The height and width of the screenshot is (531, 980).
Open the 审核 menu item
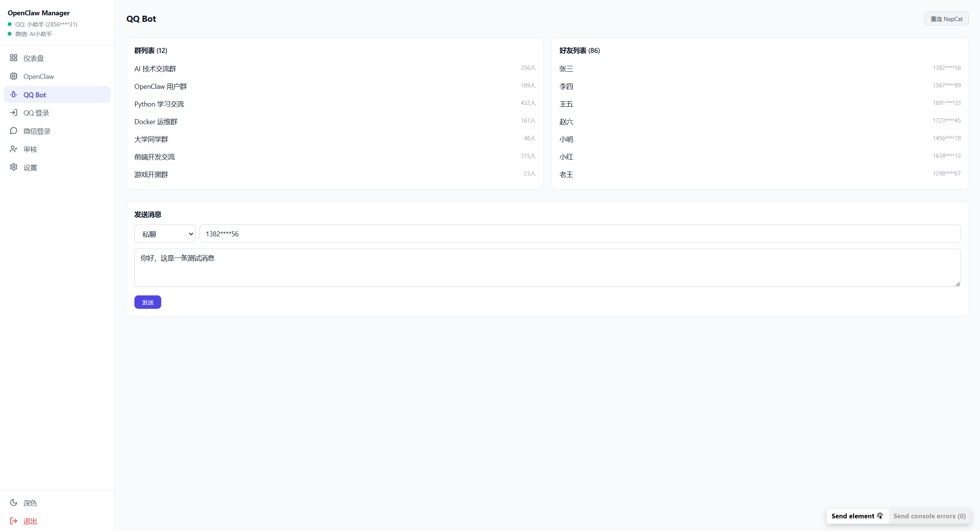pyautogui.click(x=57, y=149)
